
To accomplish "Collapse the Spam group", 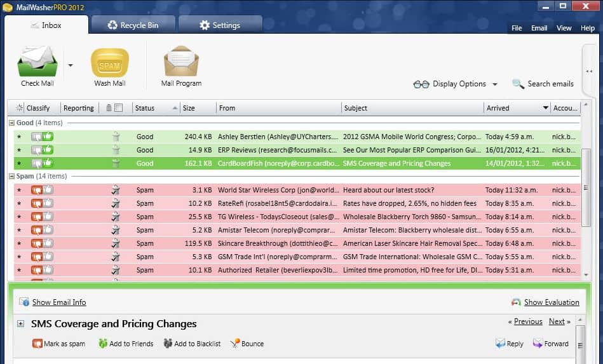I will click(11, 177).
